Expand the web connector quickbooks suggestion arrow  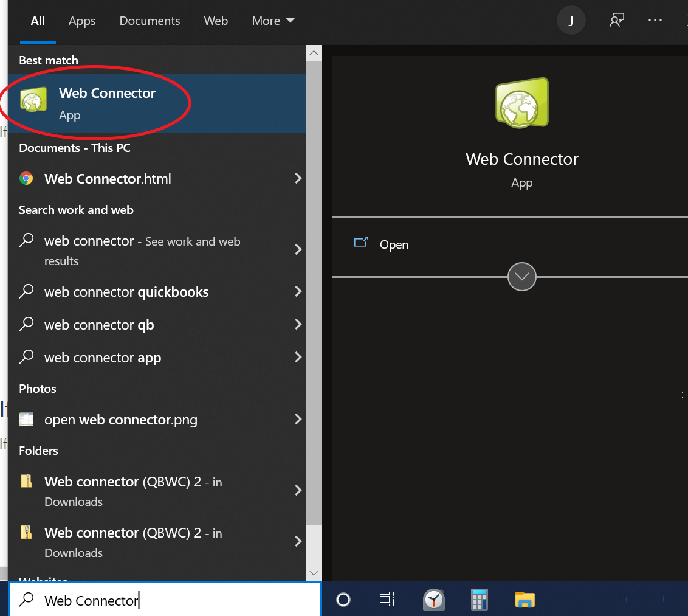[298, 292]
